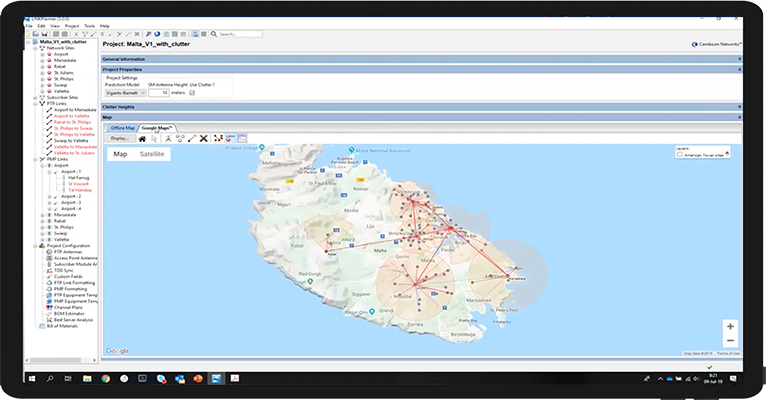Click the open project folder icon in main toolbar
Screen dimensions: 766x400
point(36,34)
